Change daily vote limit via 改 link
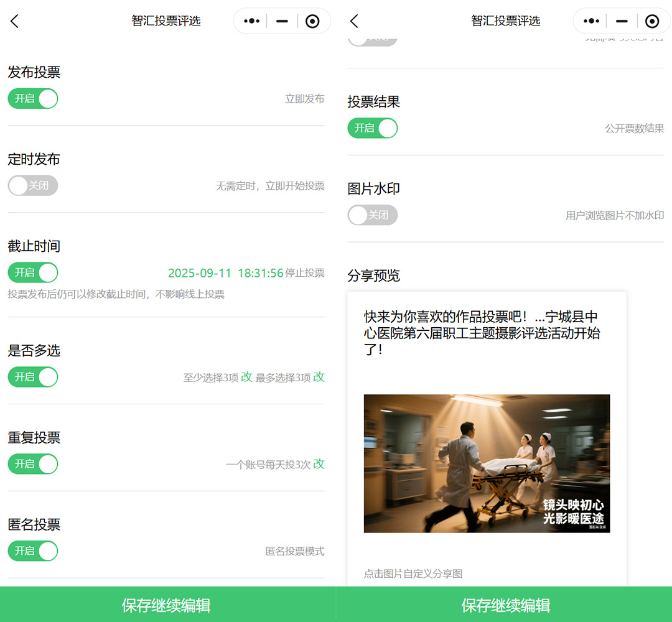This screenshot has height=622, width=672. pyautogui.click(x=319, y=464)
